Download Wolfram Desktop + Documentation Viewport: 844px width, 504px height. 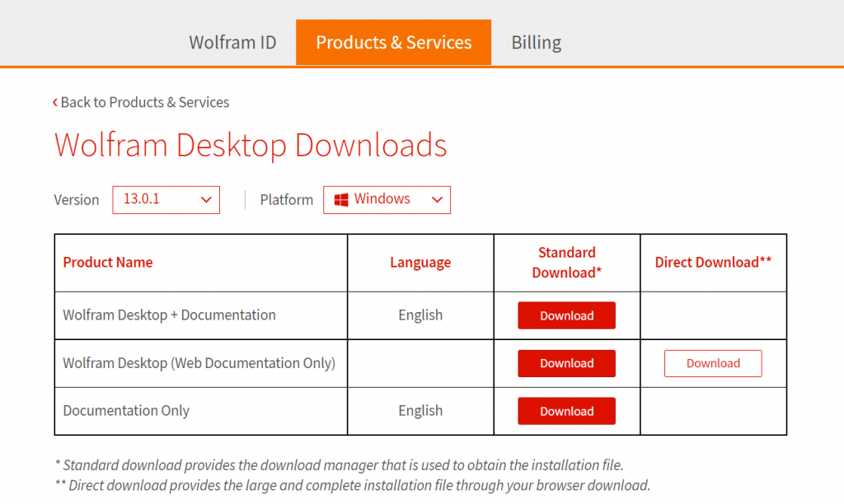[566, 315]
